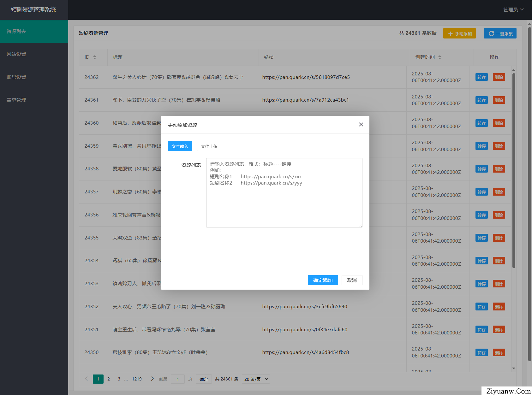Open 网站设置 in sidebar

click(x=16, y=54)
